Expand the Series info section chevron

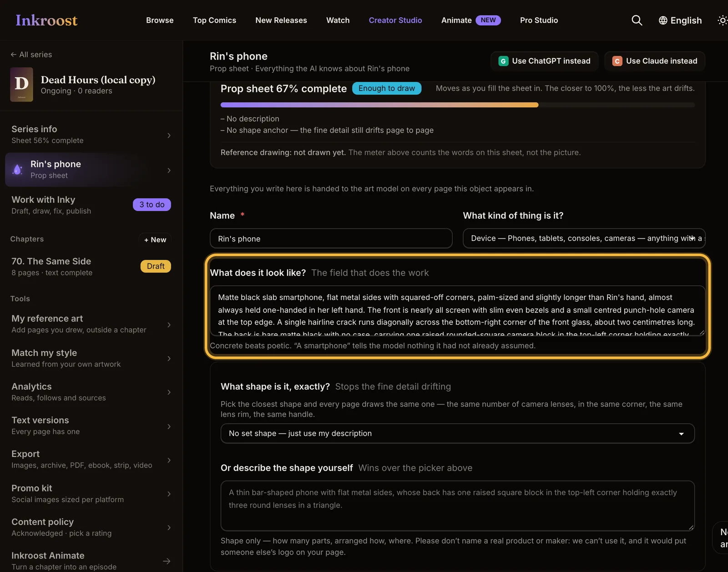169,135
